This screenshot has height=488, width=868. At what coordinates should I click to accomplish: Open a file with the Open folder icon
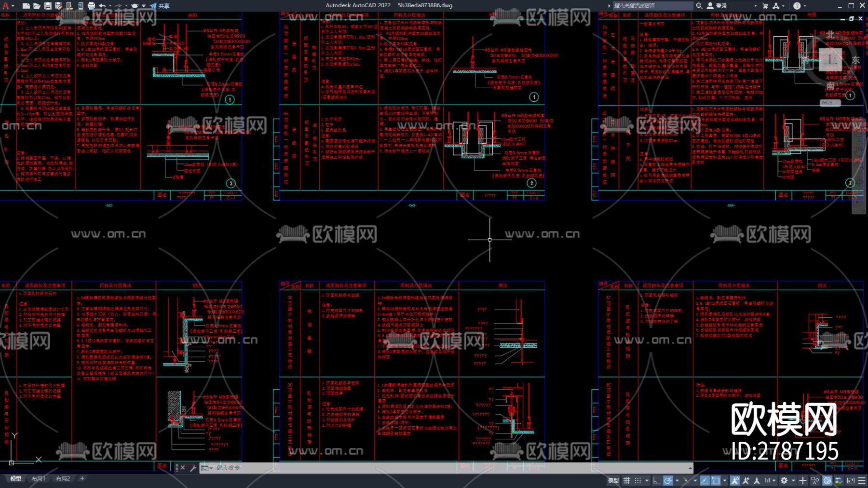37,6
